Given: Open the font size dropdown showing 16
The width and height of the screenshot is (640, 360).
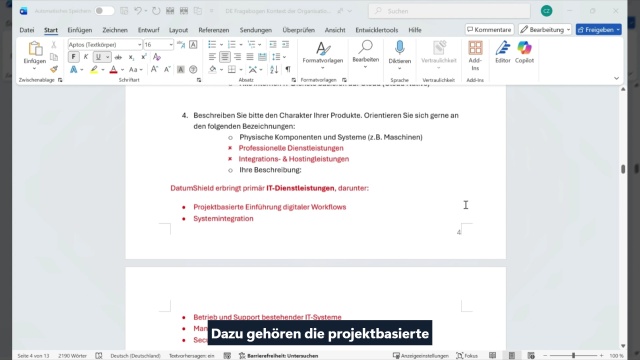Looking at the screenshot, I should [171, 44].
